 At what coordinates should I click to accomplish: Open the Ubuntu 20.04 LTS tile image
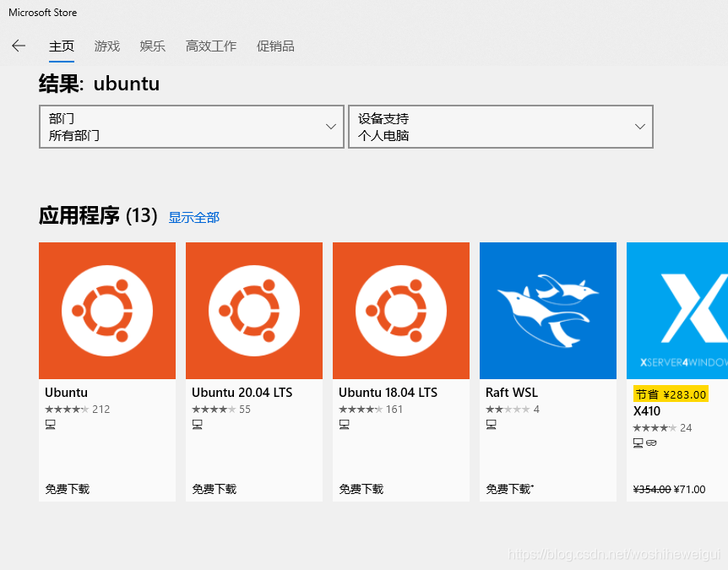254,311
